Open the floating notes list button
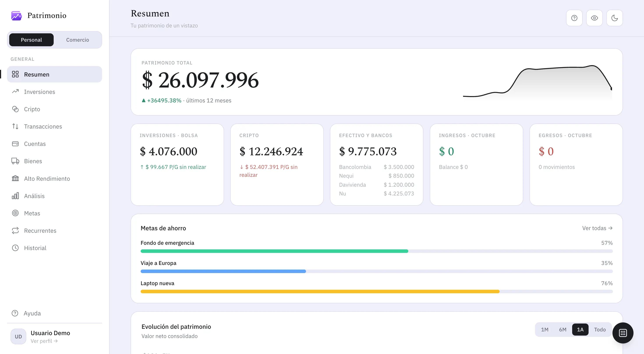This screenshot has width=644, height=354. pos(623,333)
